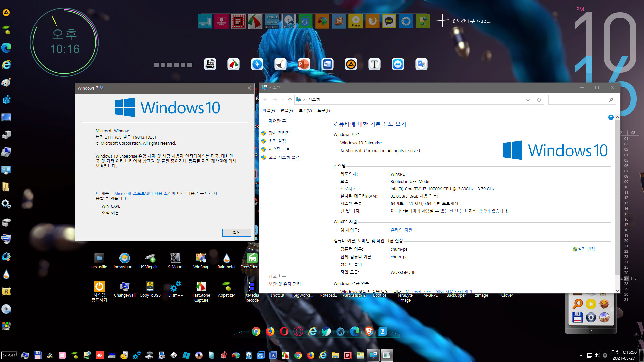This screenshot has height=362, width=644.
Task: Launch Internet Explorer from the left sidebar
Action: [6, 65]
